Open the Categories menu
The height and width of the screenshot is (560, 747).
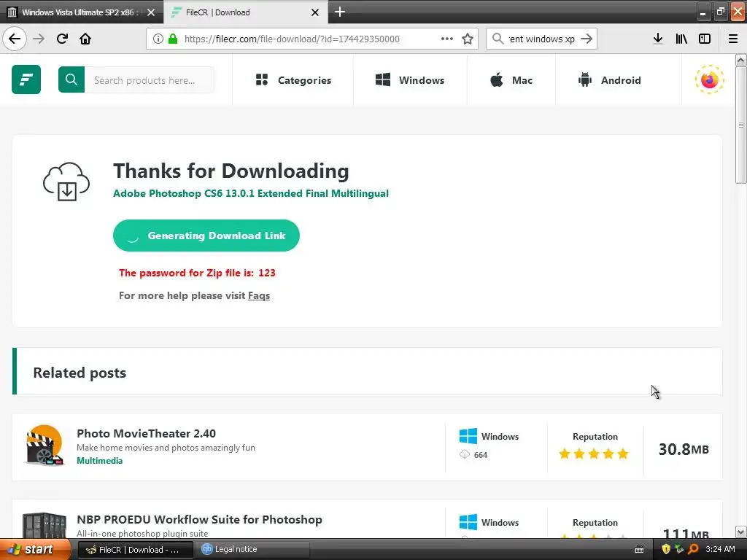(293, 80)
